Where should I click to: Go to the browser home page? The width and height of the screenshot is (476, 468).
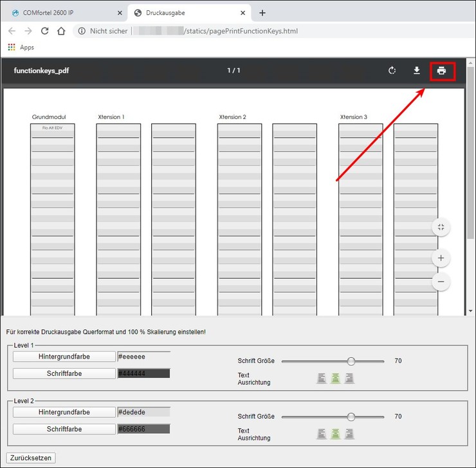click(61, 31)
